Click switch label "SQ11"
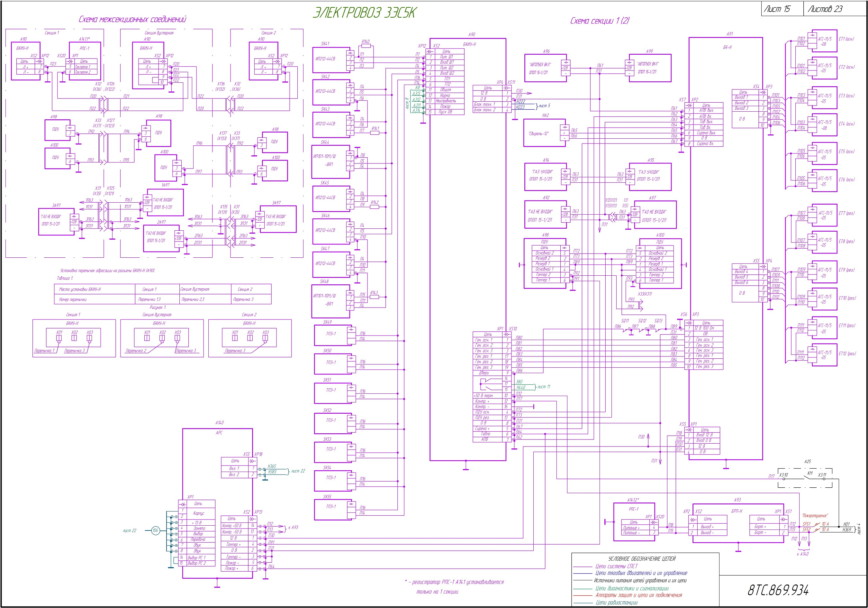This screenshot has height=608, width=868. click(x=625, y=320)
